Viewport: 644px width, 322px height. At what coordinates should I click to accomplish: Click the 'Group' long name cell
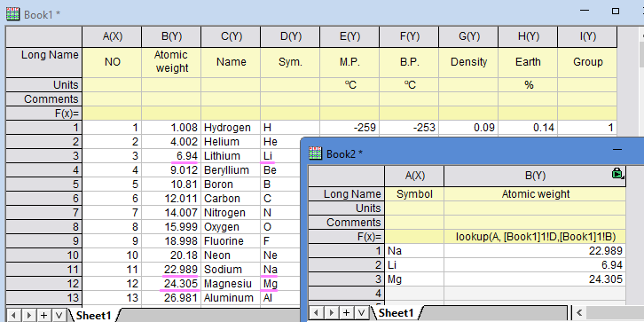(x=587, y=62)
